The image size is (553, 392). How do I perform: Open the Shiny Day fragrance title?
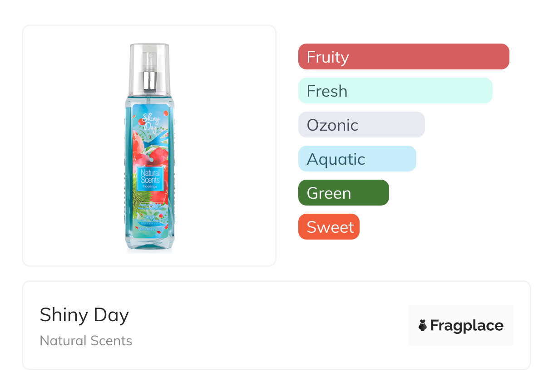click(84, 315)
